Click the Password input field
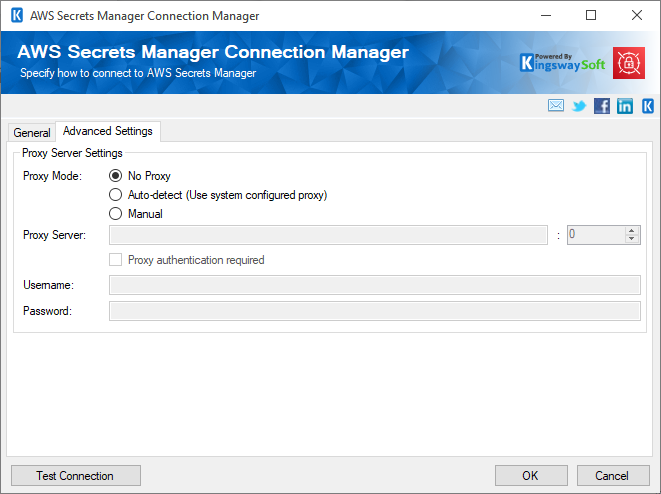 375,311
